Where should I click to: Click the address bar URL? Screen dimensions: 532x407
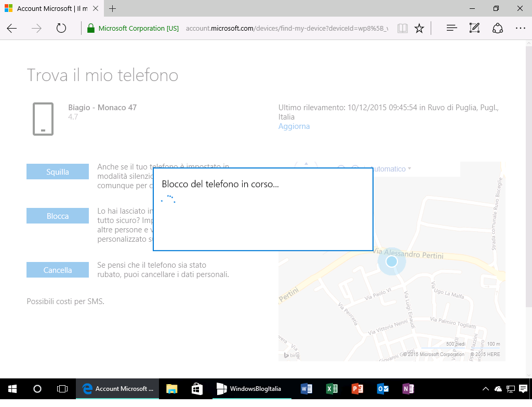coord(287,29)
